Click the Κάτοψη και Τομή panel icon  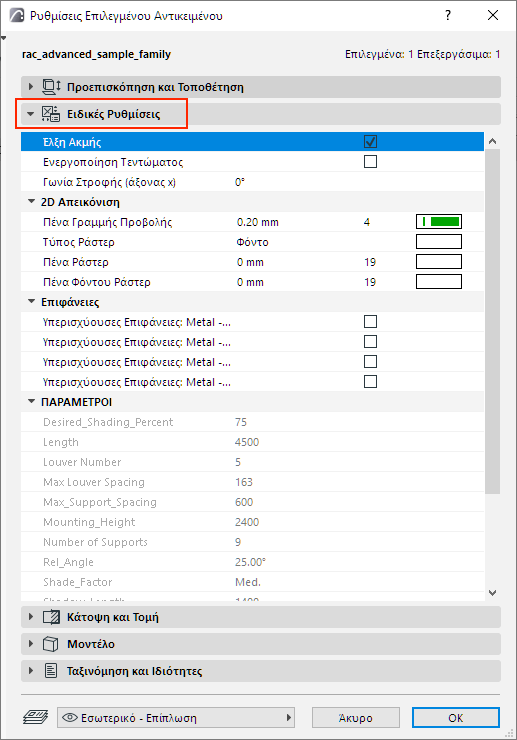51,617
